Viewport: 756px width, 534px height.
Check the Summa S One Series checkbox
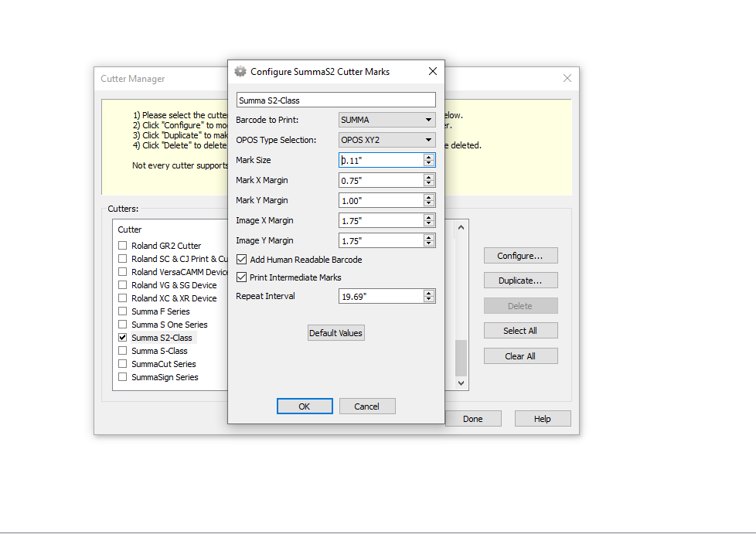pyautogui.click(x=122, y=325)
